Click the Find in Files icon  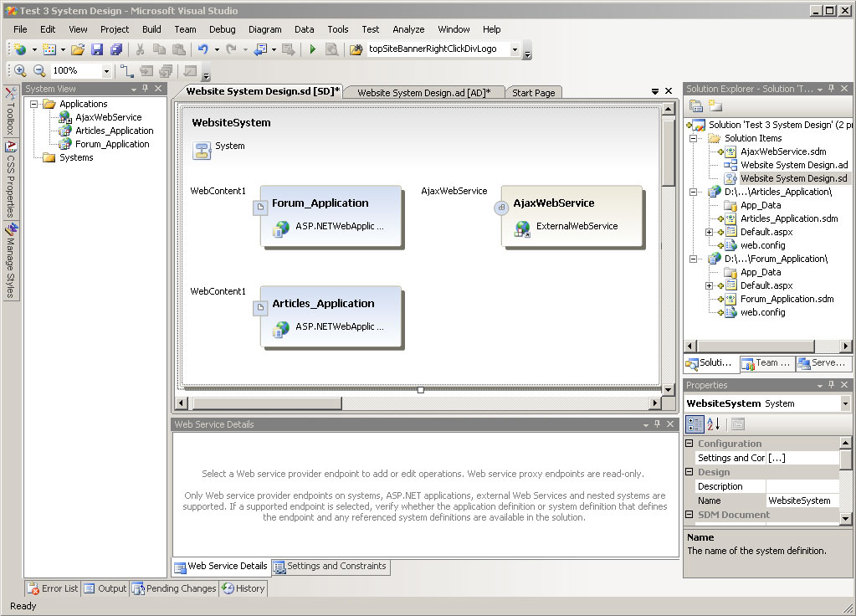pos(356,49)
